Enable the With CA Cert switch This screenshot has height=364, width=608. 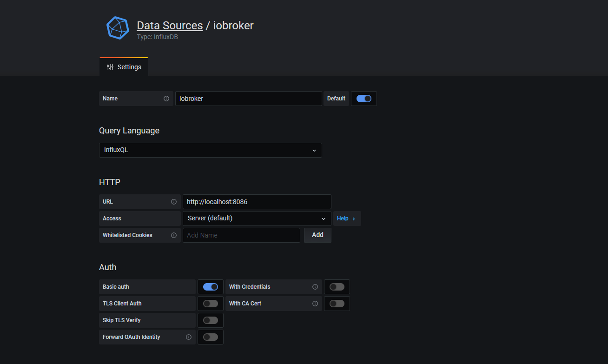(337, 304)
